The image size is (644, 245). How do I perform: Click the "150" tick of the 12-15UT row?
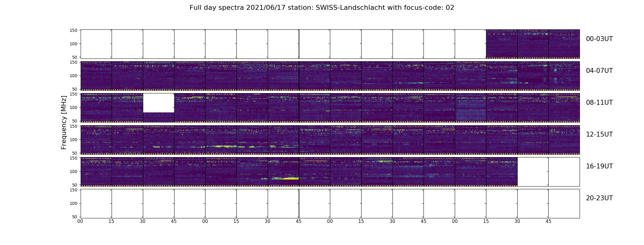(x=74, y=126)
